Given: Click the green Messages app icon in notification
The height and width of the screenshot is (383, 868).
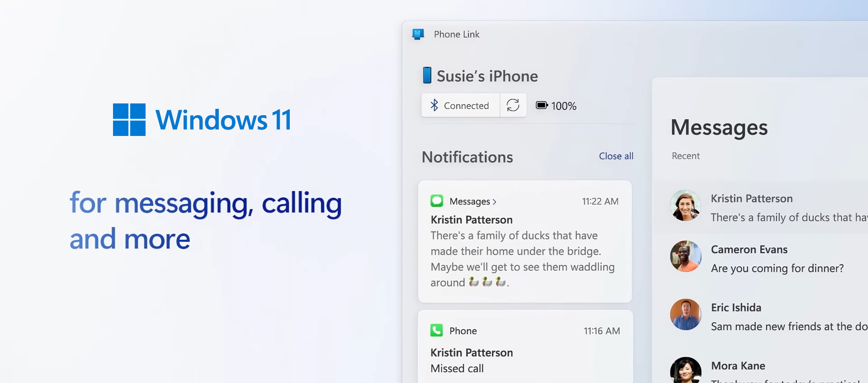Looking at the screenshot, I should pyautogui.click(x=437, y=201).
